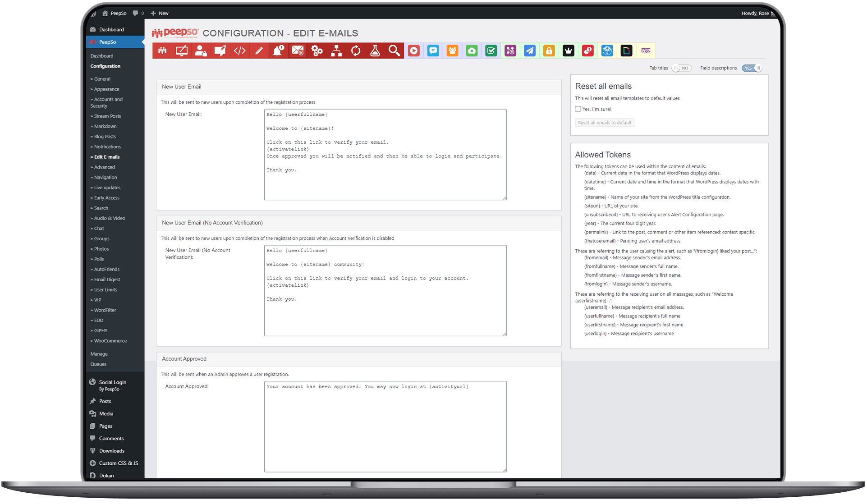Open the Manage sidebar link
The image size is (867, 504).
99,354
